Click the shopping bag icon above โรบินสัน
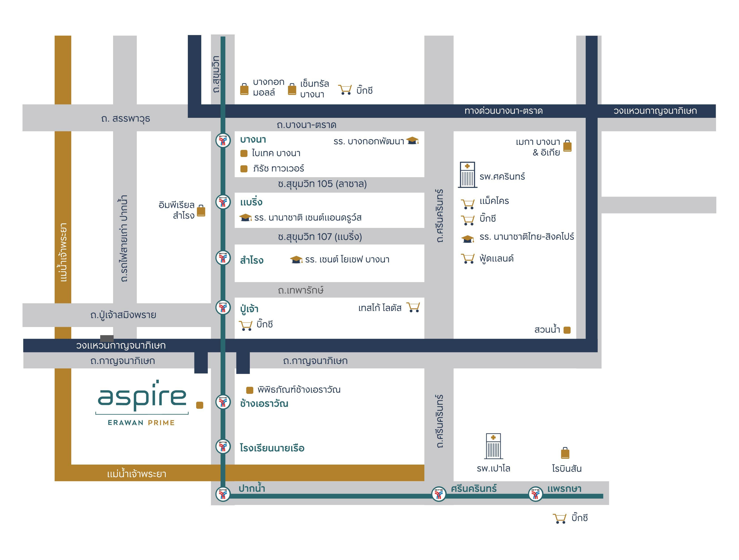Viewport: 739px width, 560px height. tap(565, 453)
